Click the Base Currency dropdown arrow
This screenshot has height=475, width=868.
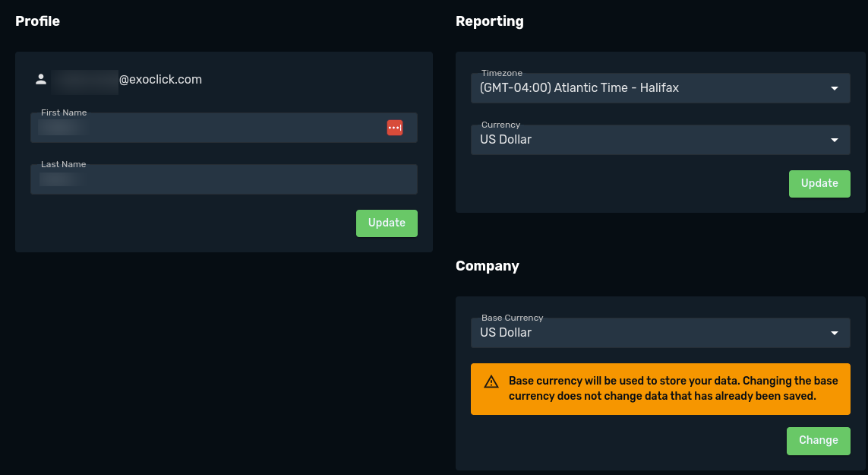tap(835, 333)
